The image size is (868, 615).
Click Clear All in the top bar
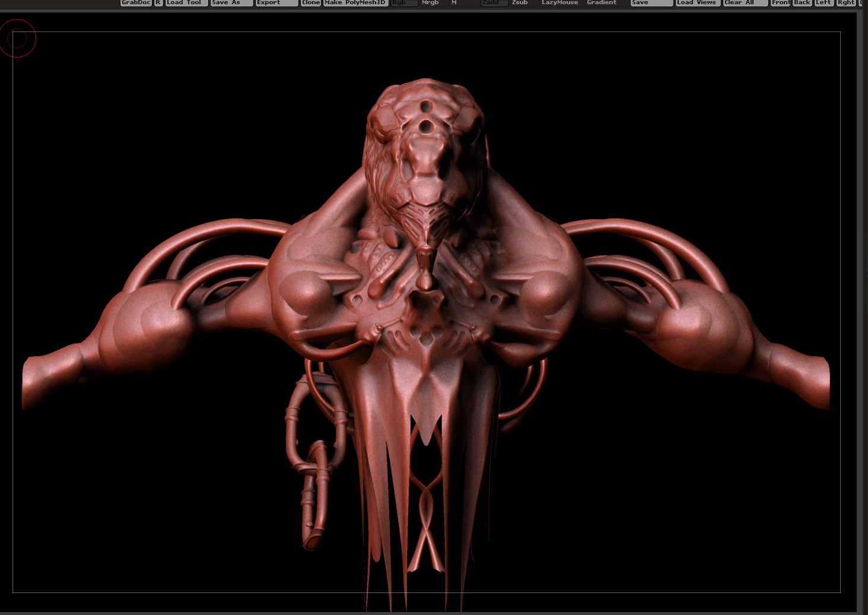tap(746, 3)
